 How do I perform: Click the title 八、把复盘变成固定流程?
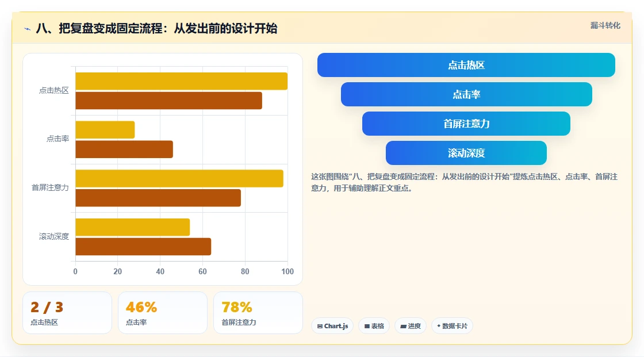tap(156, 28)
